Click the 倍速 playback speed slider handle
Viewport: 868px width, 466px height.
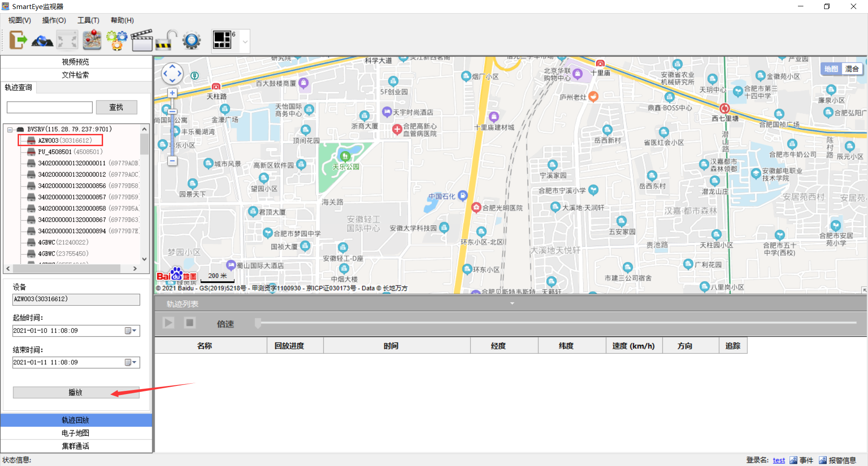click(x=258, y=323)
